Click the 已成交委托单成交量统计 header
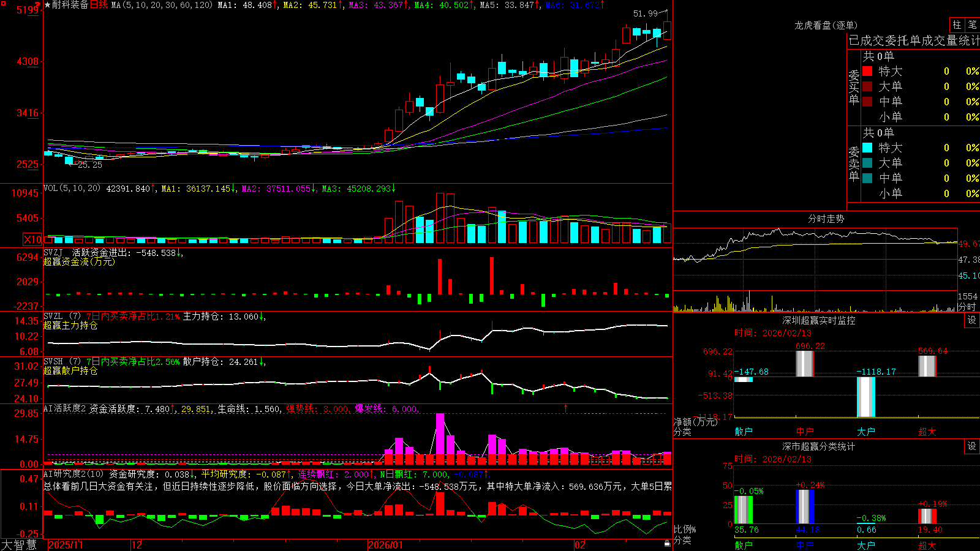Screen dimensions: 980x551 914,40
